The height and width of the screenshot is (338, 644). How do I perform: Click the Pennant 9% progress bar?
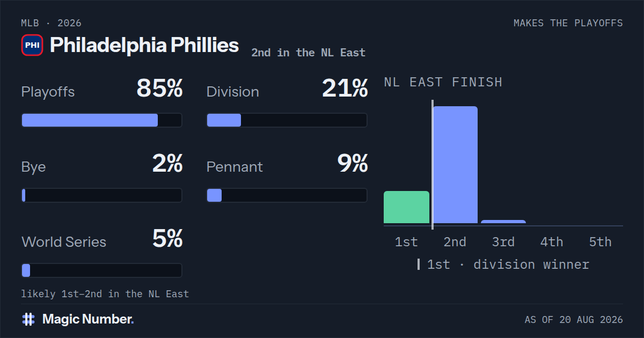point(287,195)
